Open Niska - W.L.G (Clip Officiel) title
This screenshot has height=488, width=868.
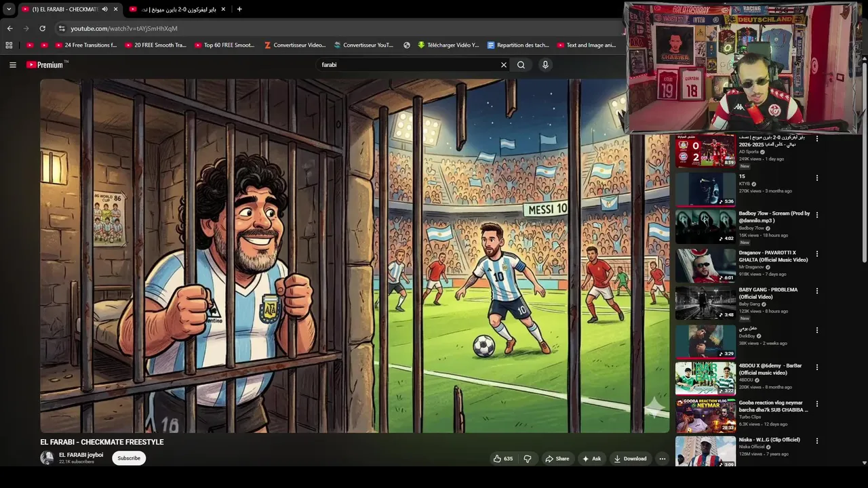click(769, 440)
